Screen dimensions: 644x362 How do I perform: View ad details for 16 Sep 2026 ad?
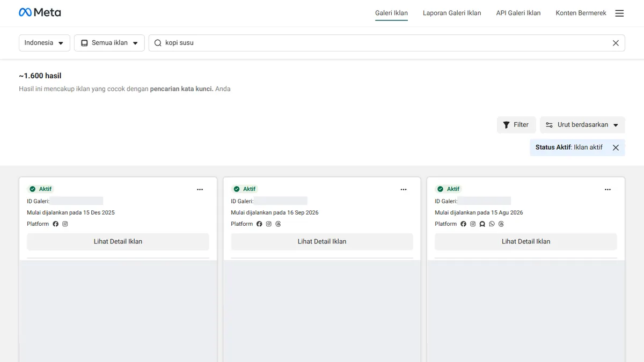tap(322, 241)
